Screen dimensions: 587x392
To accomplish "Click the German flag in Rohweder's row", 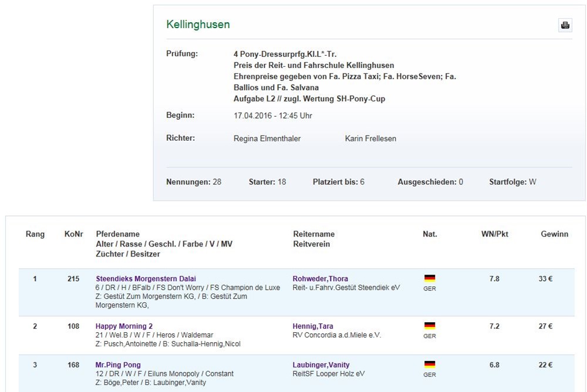I will coord(430,278).
